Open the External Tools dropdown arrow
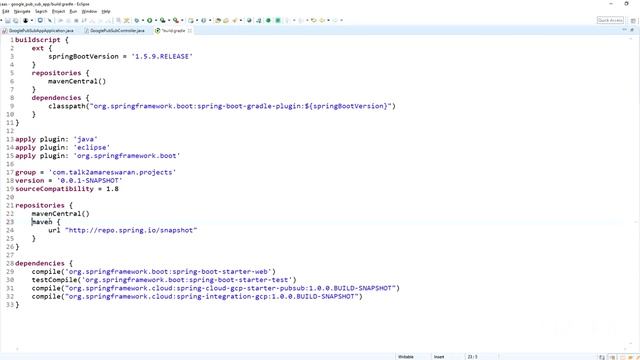Image resolution: width=640 pixels, height=360 pixels. [182, 20]
